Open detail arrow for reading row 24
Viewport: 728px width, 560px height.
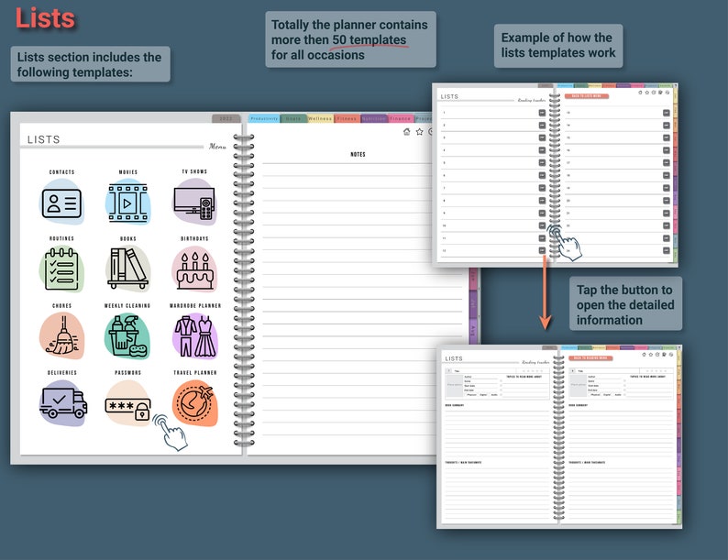pyautogui.click(x=667, y=250)
